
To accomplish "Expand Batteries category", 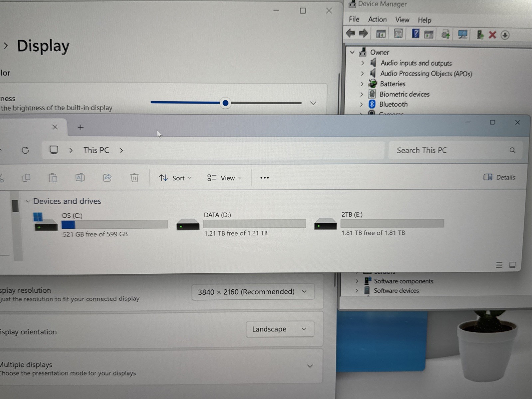I will 362,84.
